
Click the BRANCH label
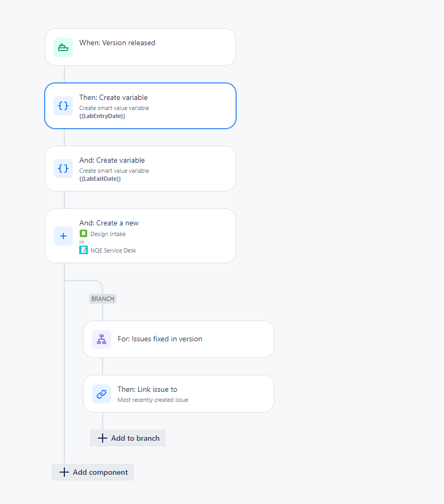click(102, 298)
